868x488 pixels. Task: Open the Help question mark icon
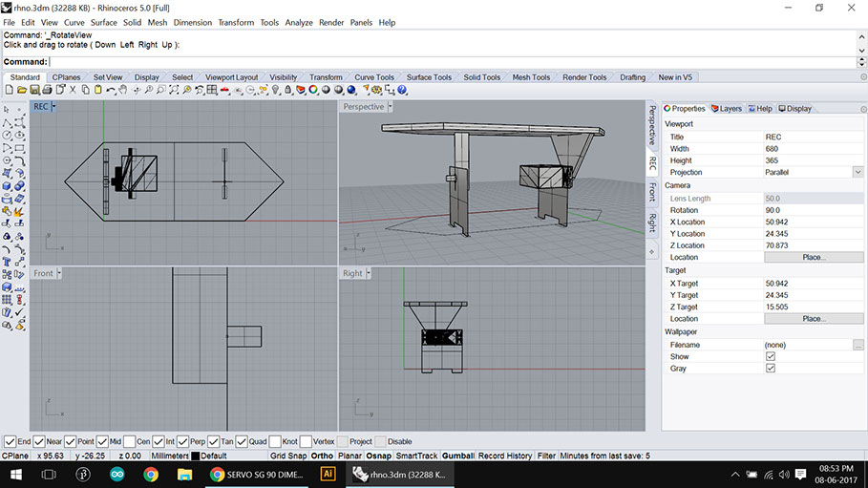402,90
